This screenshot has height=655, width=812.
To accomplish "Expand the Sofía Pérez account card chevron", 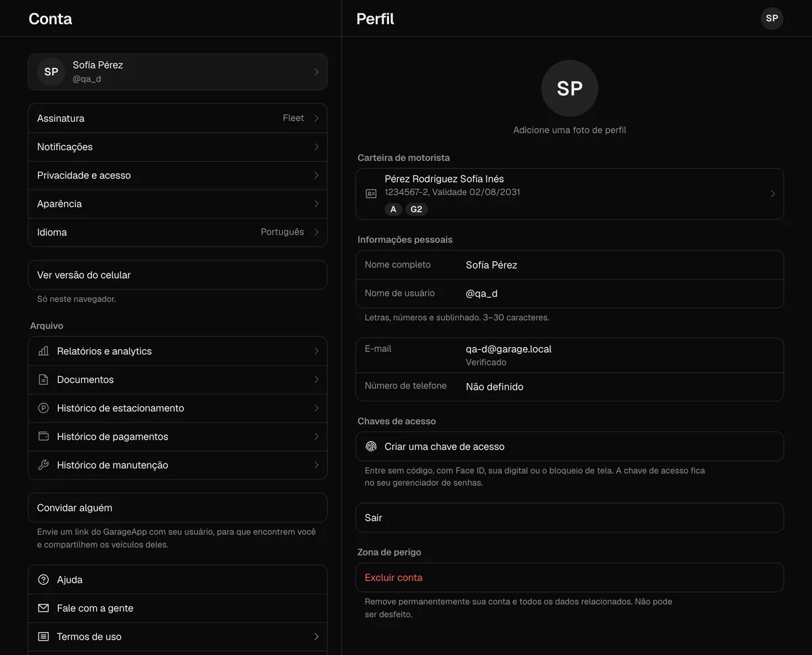I will [x=316, y=72].
